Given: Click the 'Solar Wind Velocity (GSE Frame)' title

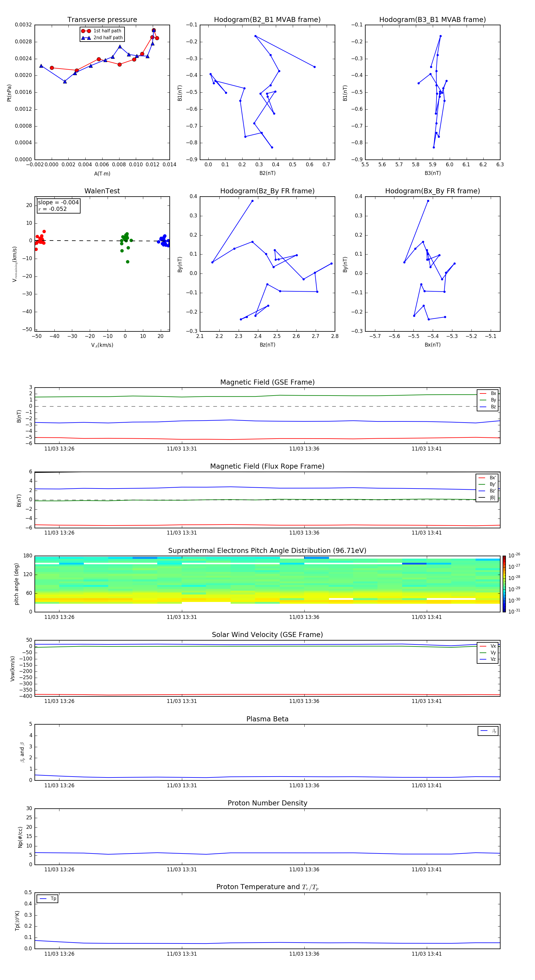Looking at the screenshot, I should coord(267,635).
